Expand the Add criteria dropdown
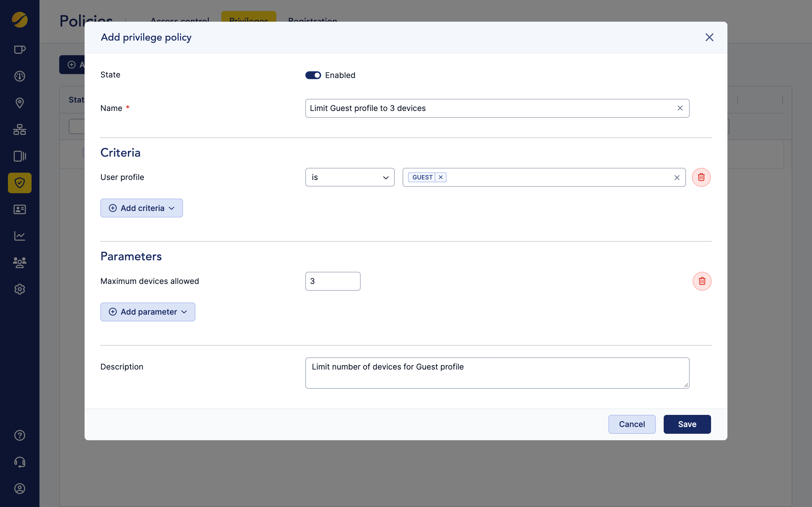 coord(141,208)
